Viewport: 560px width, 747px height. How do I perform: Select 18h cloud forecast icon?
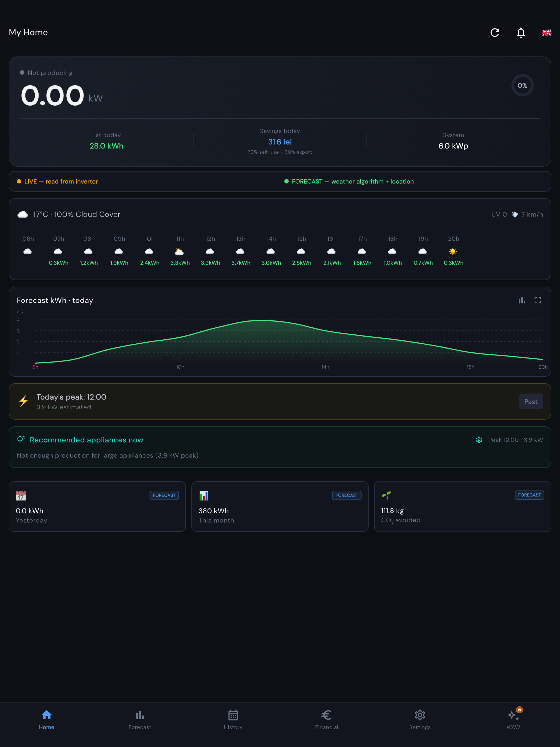(x=392, y=251)
